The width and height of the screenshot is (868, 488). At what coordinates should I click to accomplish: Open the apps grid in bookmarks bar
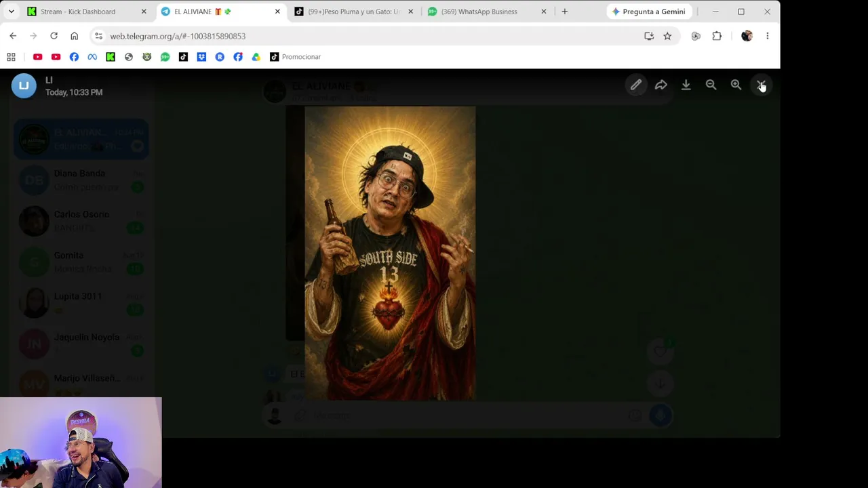[x=11, y=57]
